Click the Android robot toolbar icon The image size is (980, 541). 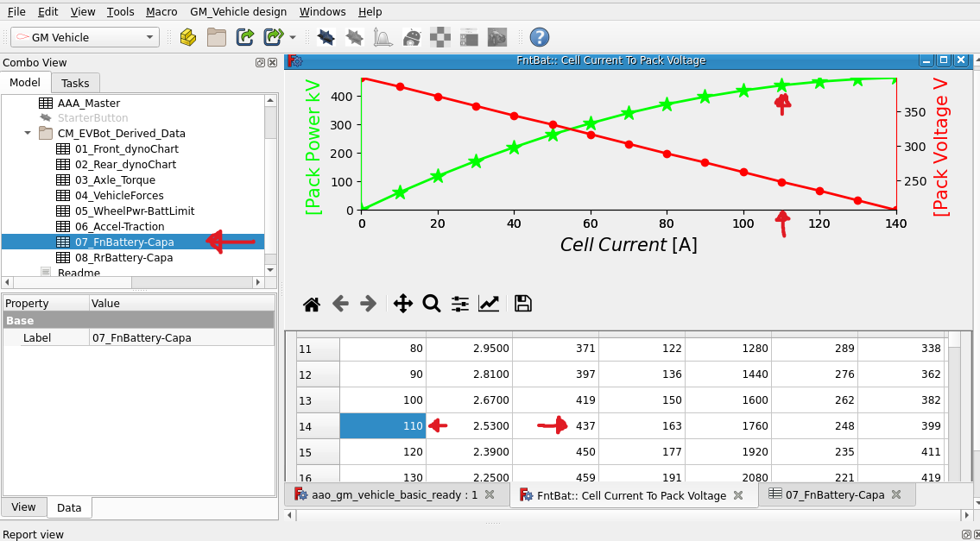click(413, 37)
